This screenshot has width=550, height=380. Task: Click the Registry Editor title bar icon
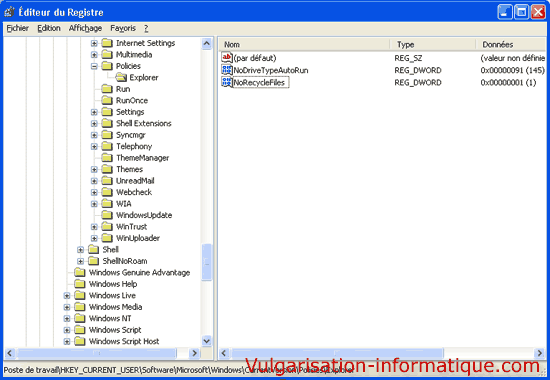tap(9, 12)
